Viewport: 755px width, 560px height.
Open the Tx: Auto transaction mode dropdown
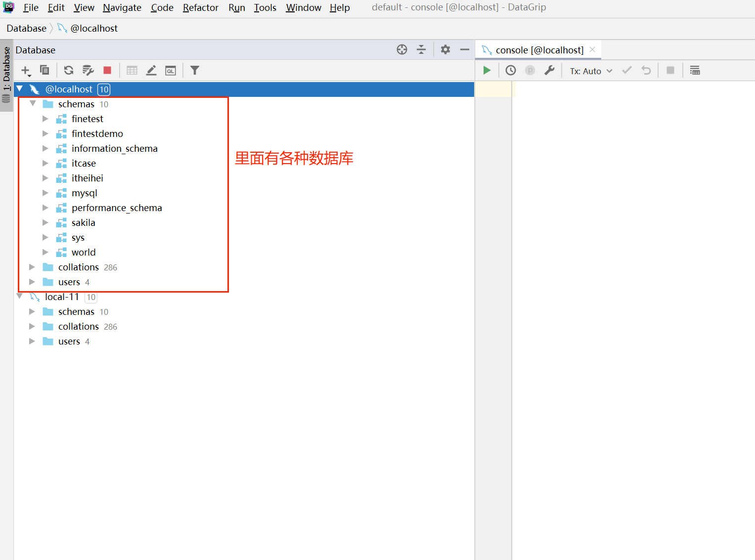pos(591,71)
